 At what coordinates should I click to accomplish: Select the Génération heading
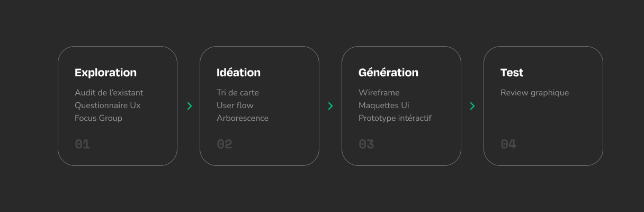[388, 73]
